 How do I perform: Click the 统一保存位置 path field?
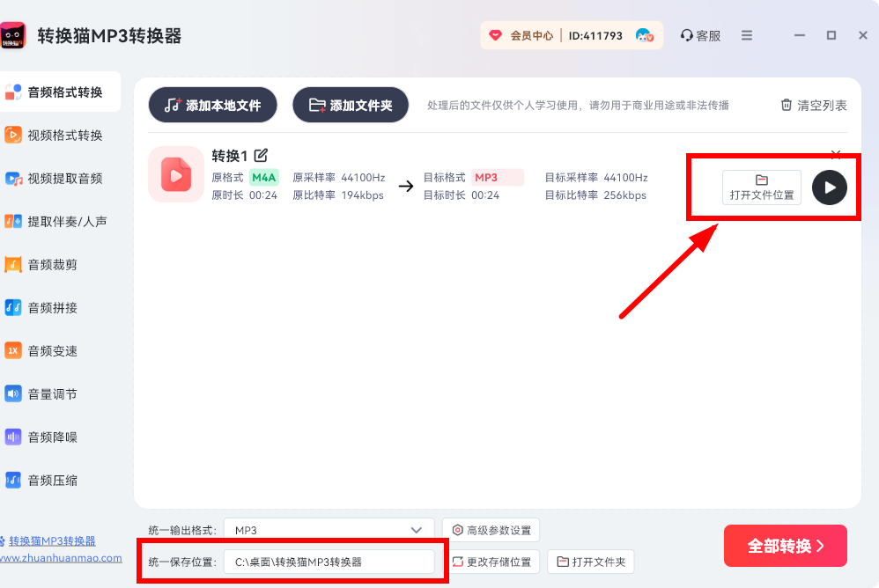click(329, 562)
